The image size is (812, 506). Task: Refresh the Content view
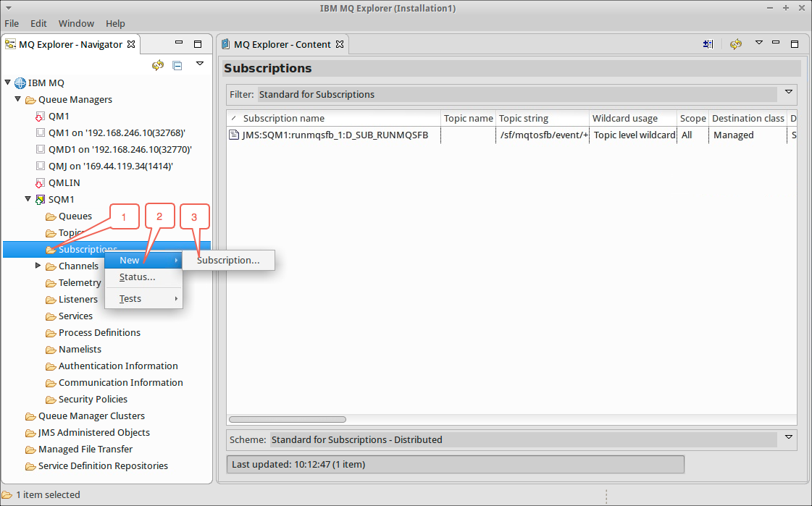click(736, 44)
